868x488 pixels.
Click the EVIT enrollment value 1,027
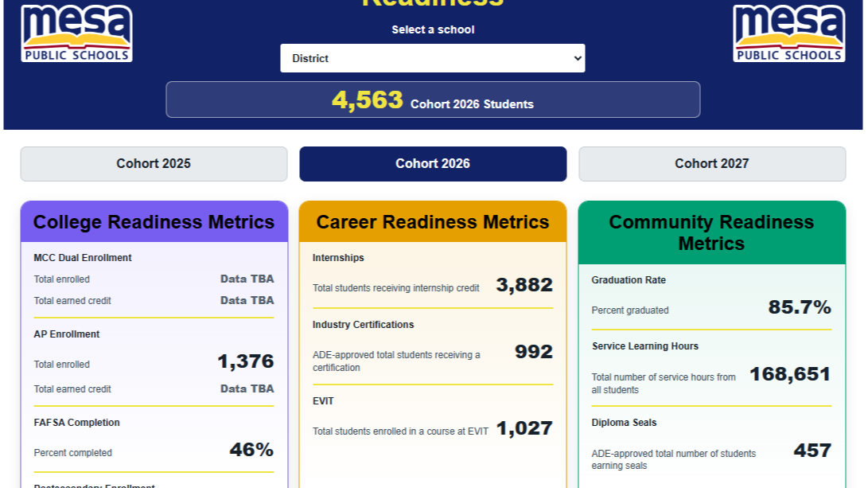pos(524,428)
